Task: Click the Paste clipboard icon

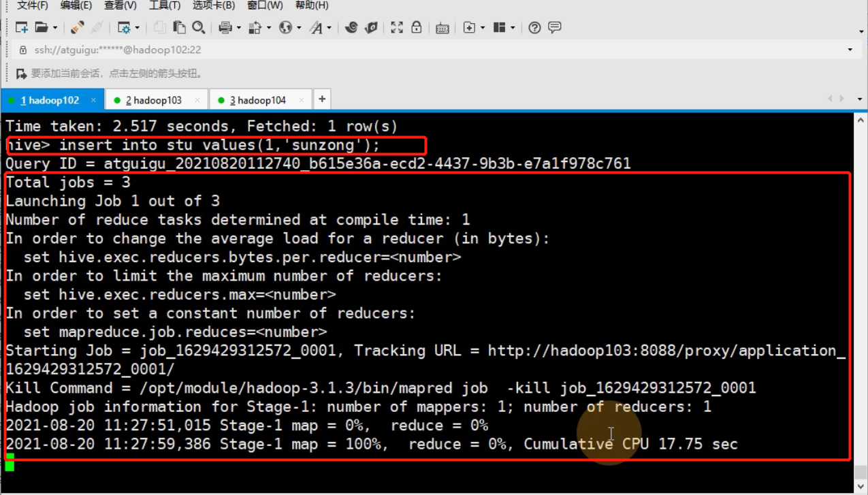Action: [179, 27]
